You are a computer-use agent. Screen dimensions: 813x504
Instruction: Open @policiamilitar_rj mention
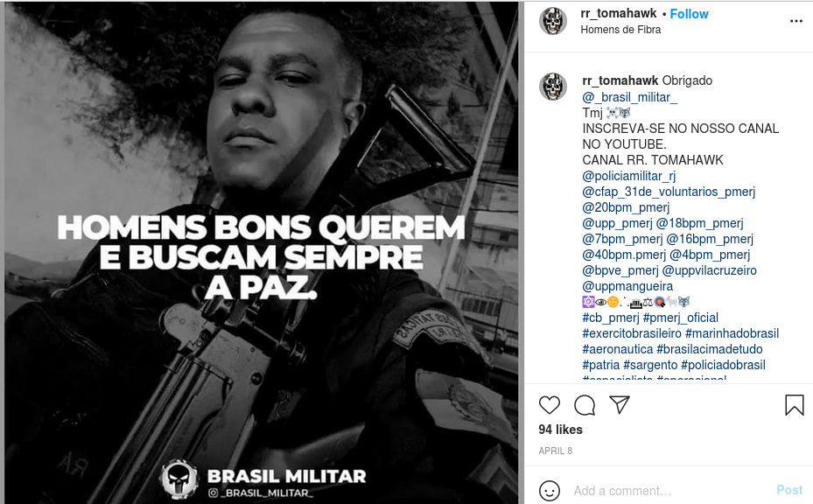tap(629, 176)
